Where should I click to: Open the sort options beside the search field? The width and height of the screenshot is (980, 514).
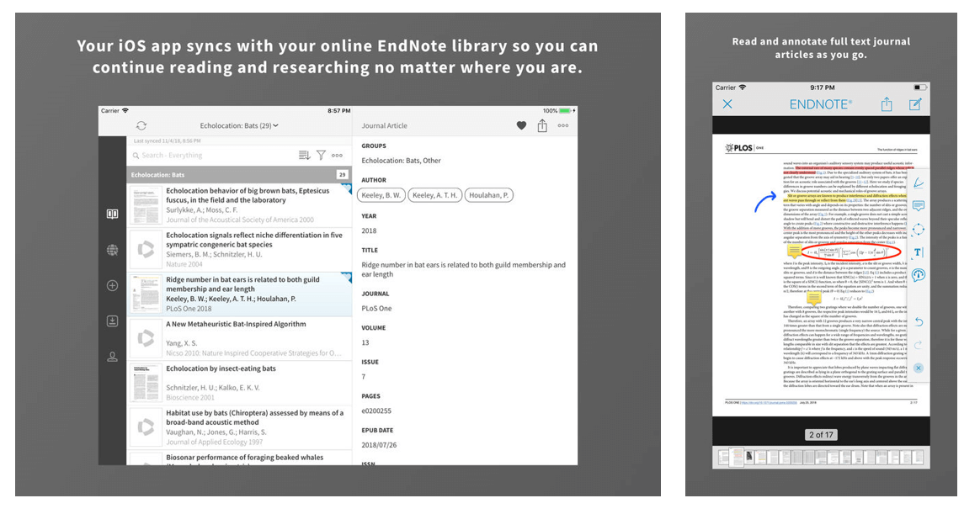[305, 155]
